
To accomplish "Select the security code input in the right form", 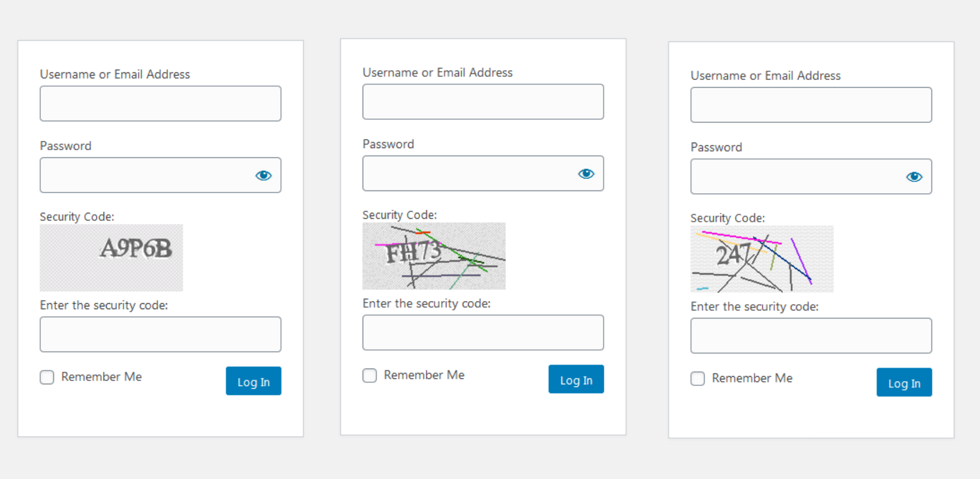I will point(811,336).
